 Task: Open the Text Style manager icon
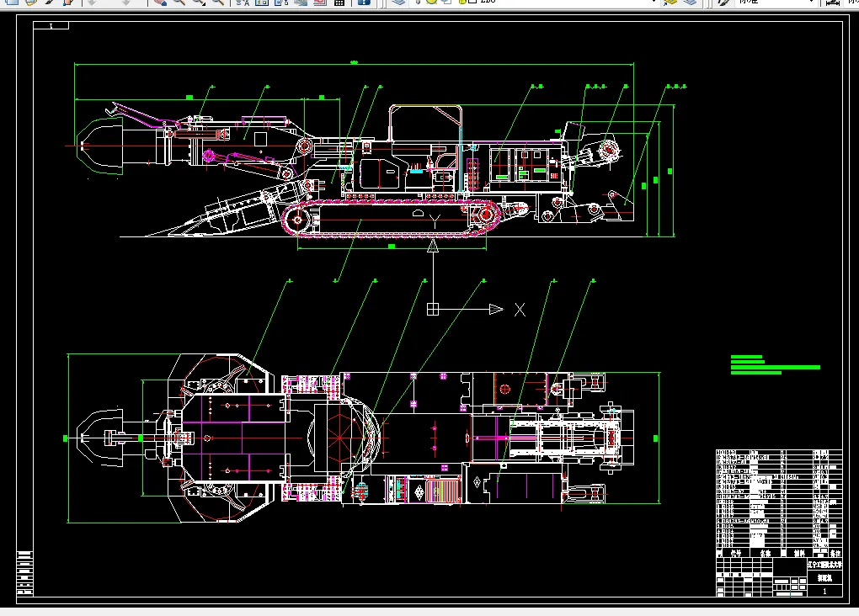(x=723, y=3)
